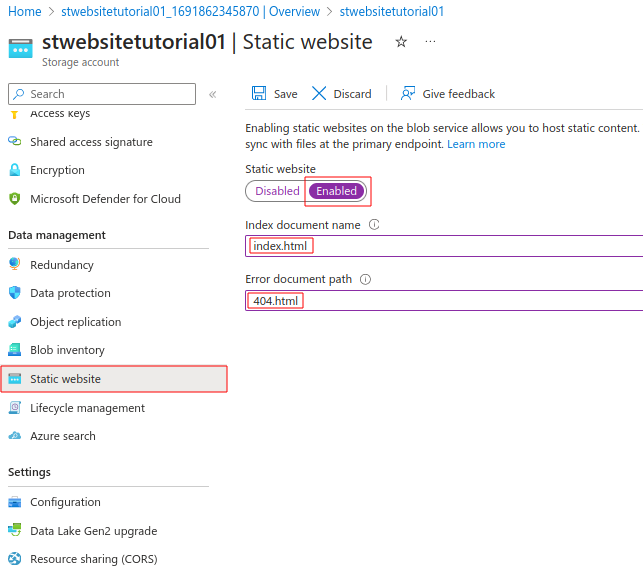
Task: Click the Lifecycle management icon
Action: 15,407
